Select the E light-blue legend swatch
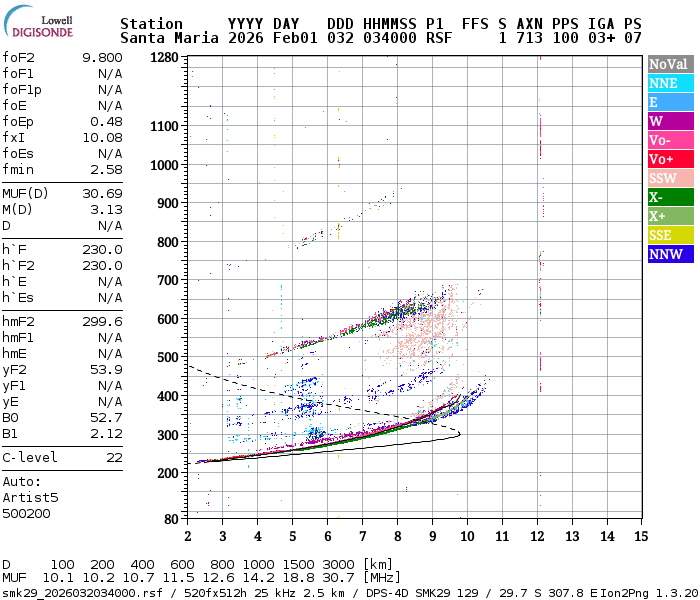Screen dimensions: 700x600 [671, 102]
